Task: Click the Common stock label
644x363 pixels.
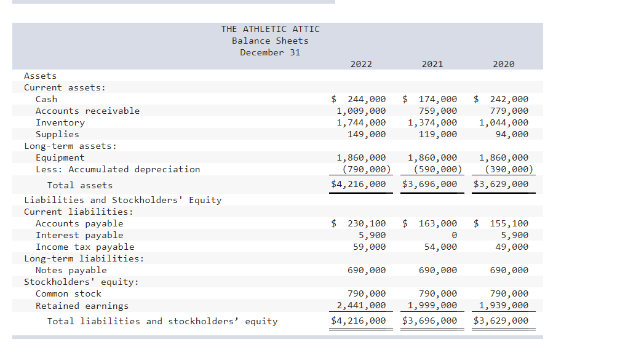Action: pyautogui.click(x=68, y=293)
